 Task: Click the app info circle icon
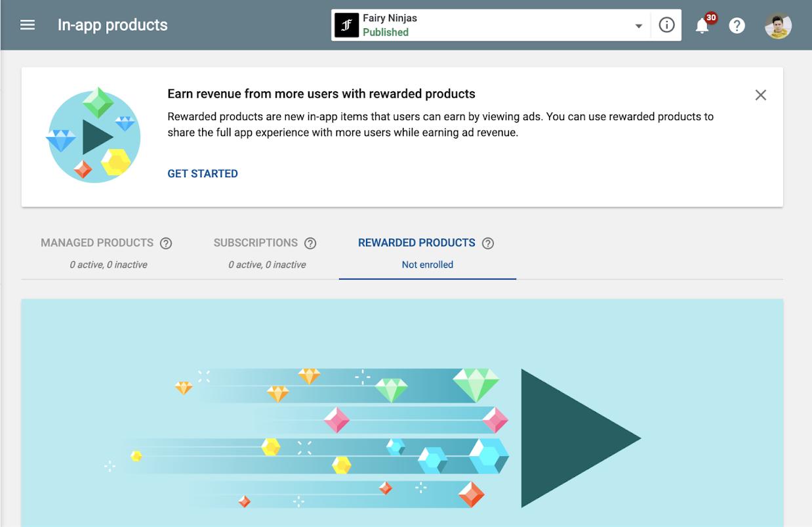(x=666, y=25)
